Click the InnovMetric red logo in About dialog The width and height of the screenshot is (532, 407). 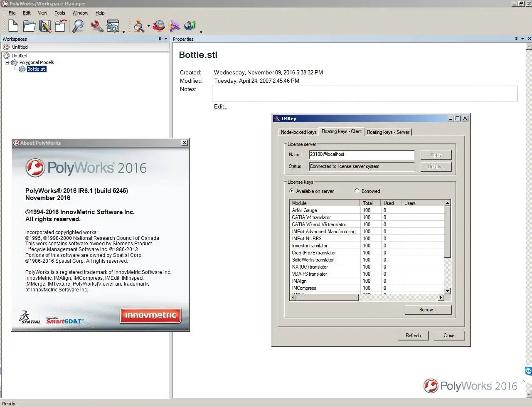[151, 316]
